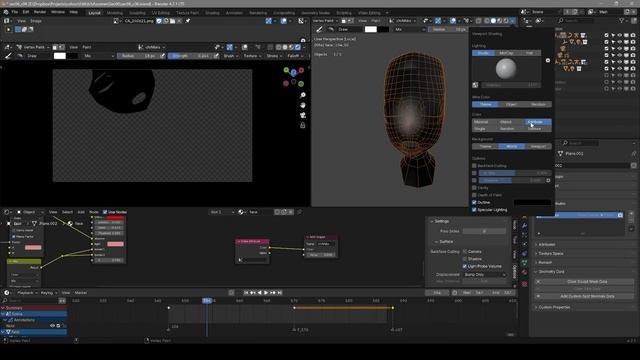The width and height of the screenshot is (640, 360).
Task: Click the hand pan gizmo in left viewport
Action: coord(302,105)
